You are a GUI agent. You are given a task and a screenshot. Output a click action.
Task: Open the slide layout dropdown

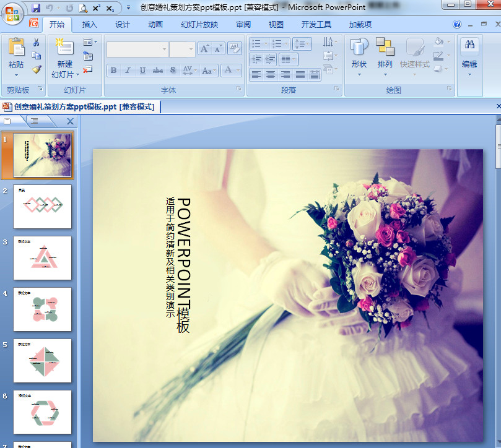pos(90,42)
